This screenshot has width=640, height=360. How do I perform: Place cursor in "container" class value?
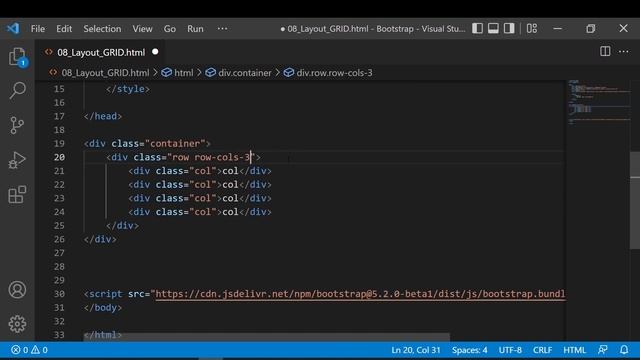175,143
